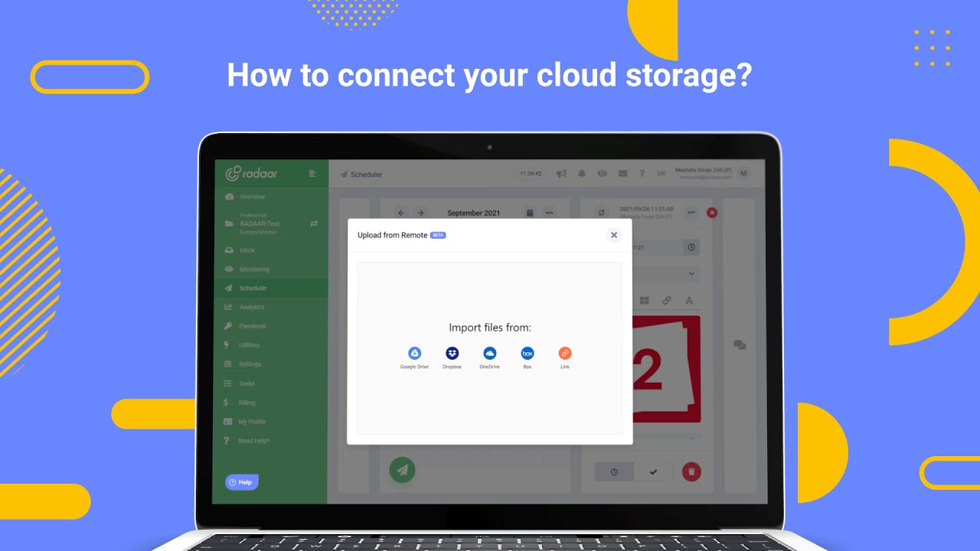
Task: Select the checkmark toggle button
Action: point(653,472)
